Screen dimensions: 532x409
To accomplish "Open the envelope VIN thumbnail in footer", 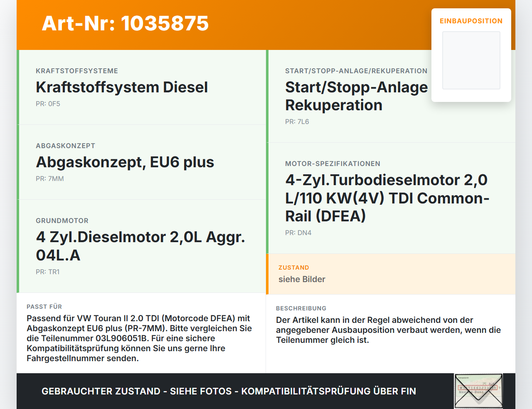I will [x=478, y=391].
